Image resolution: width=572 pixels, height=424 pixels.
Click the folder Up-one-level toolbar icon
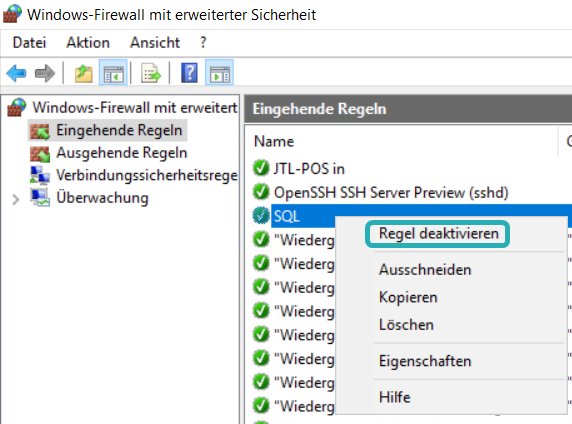[84, 73]
